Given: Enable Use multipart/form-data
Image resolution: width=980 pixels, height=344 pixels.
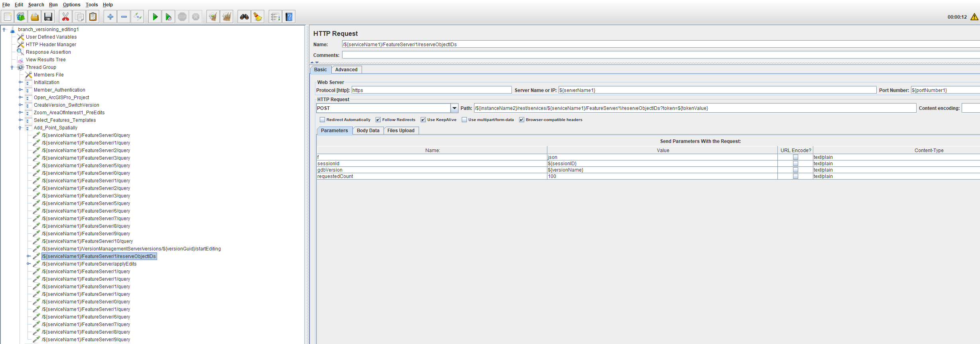Looking at the screenshot, I should pos(464,120).
